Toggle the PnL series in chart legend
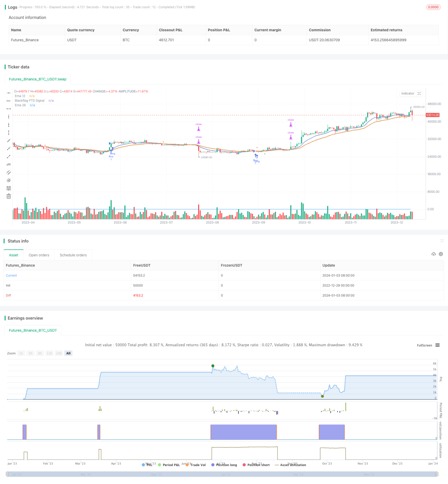Screen dimensions: 448x484 [x=147, y=465]
